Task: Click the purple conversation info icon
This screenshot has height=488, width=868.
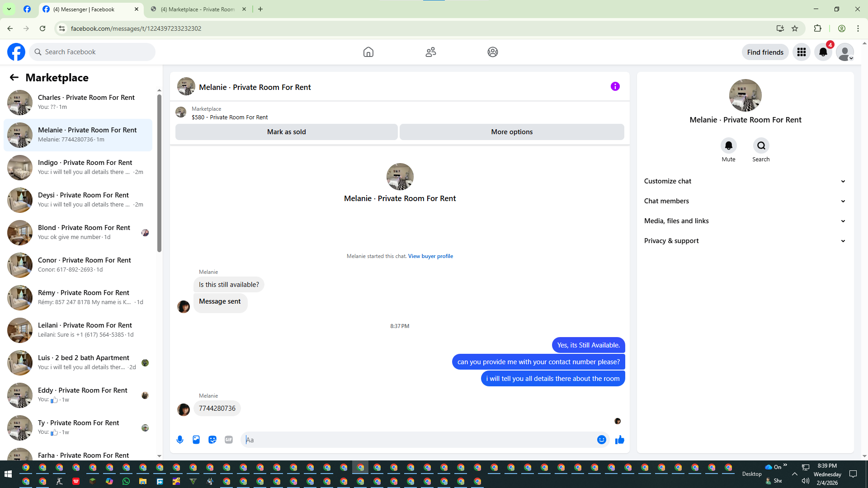Action: pos(615,86)
